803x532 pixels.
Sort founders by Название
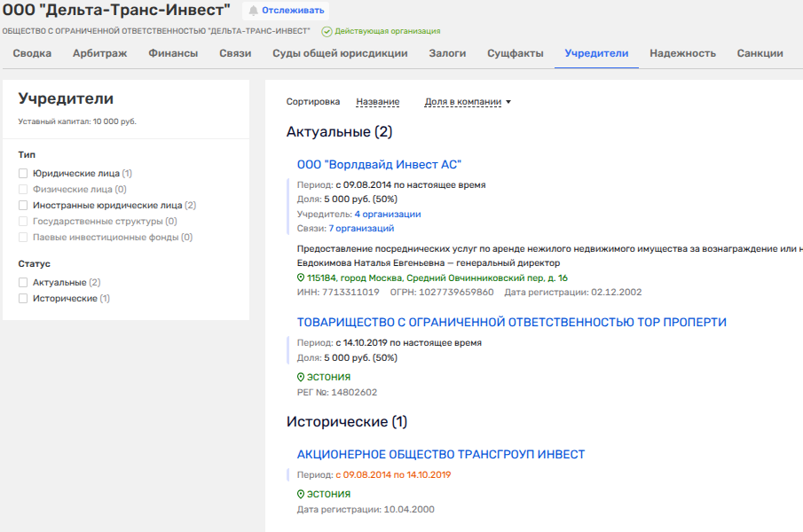[377, 102]
